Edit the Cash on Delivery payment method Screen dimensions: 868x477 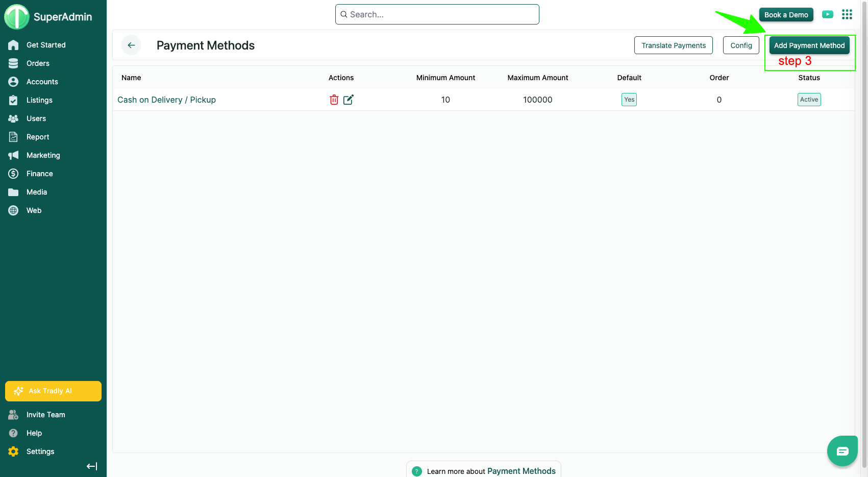click(x=349, y=100)
